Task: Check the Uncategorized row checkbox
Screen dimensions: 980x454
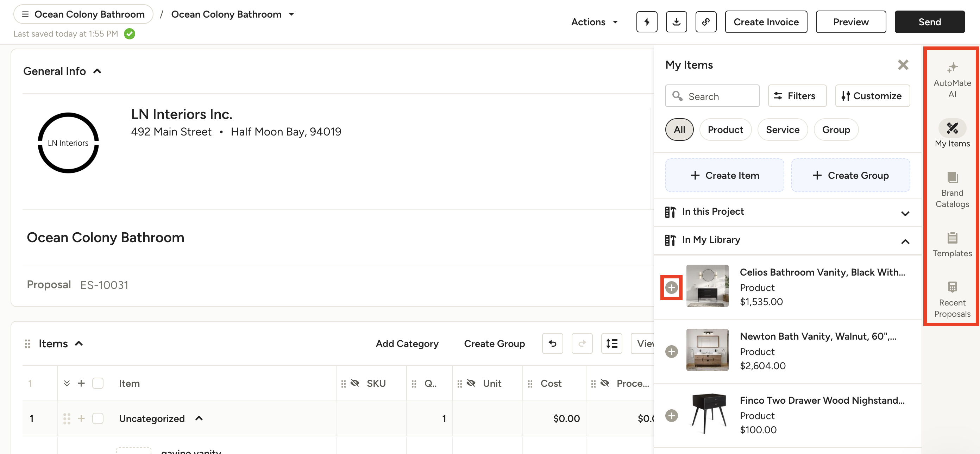Action: [98, 418]
